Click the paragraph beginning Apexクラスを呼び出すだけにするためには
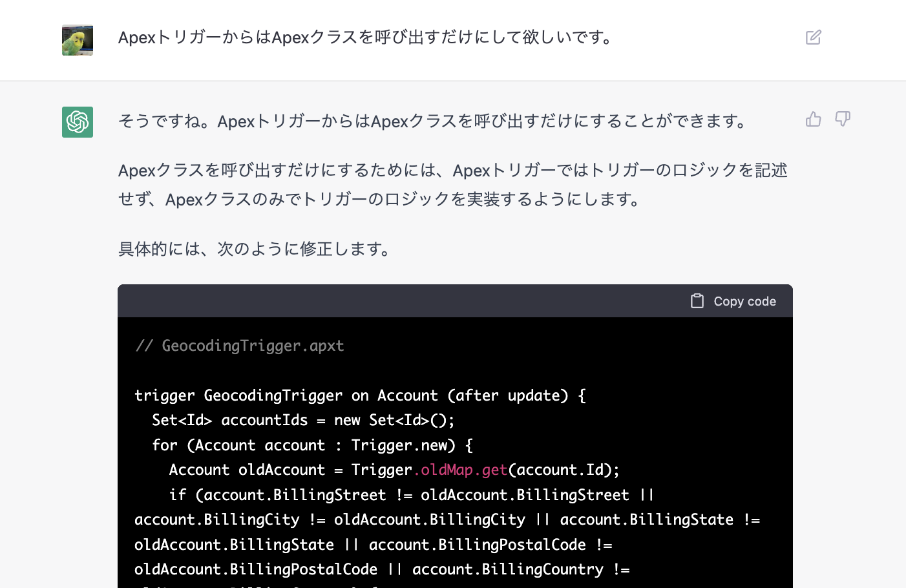This screenshot has height=588, width=906. (x=452, y=185)
